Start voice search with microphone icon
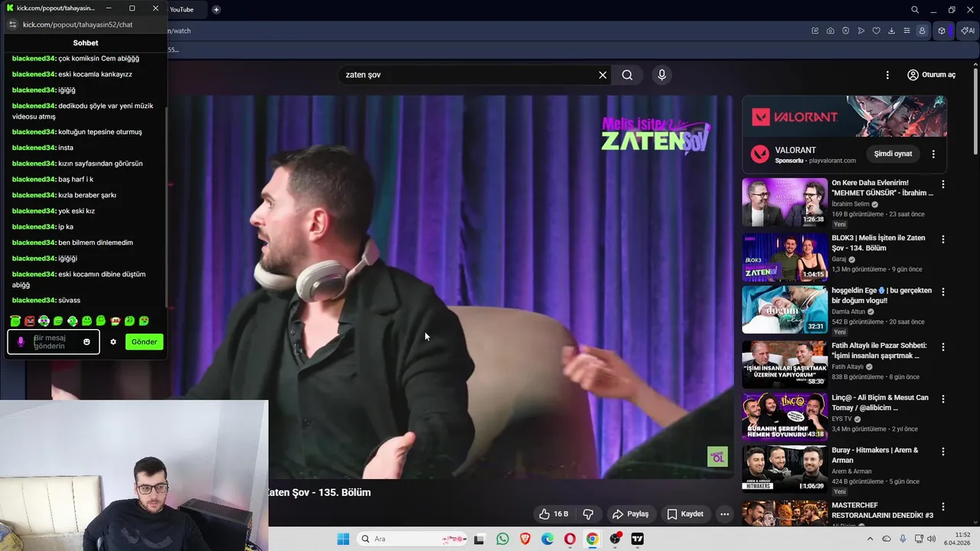 (661, 75)
